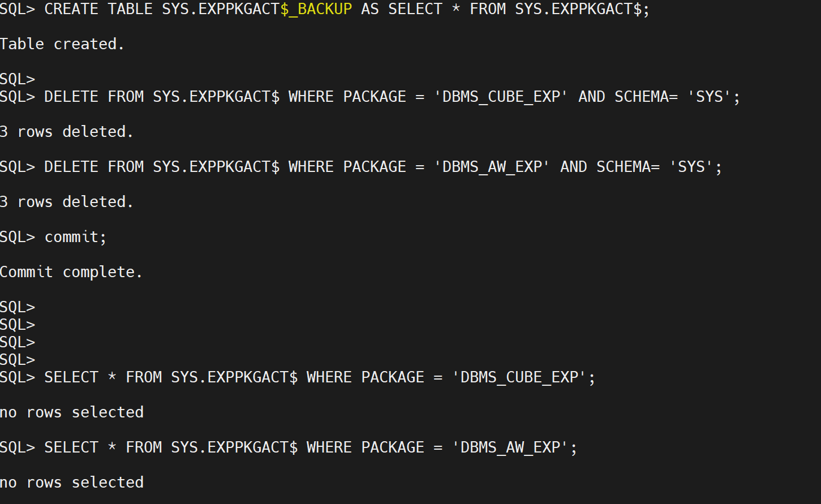Click "3 rows deleted." after the DBMS_AW_EXP delete

point(67,202)
